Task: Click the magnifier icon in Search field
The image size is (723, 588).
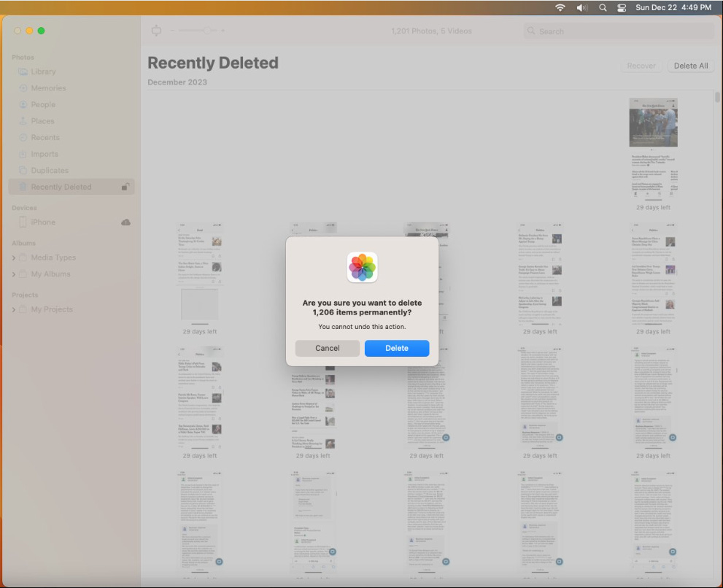Action: pyautogui.click(x=531, y=31)
